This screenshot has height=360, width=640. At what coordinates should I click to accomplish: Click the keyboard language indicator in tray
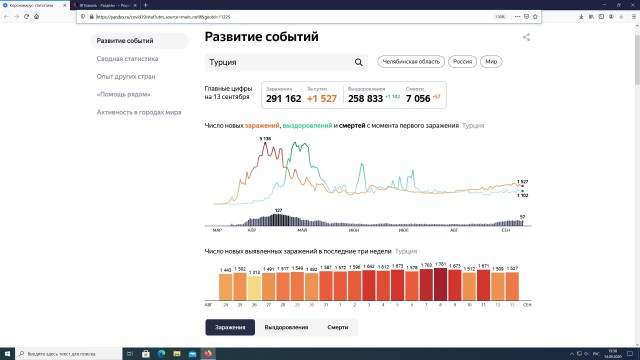pos(596,353)
